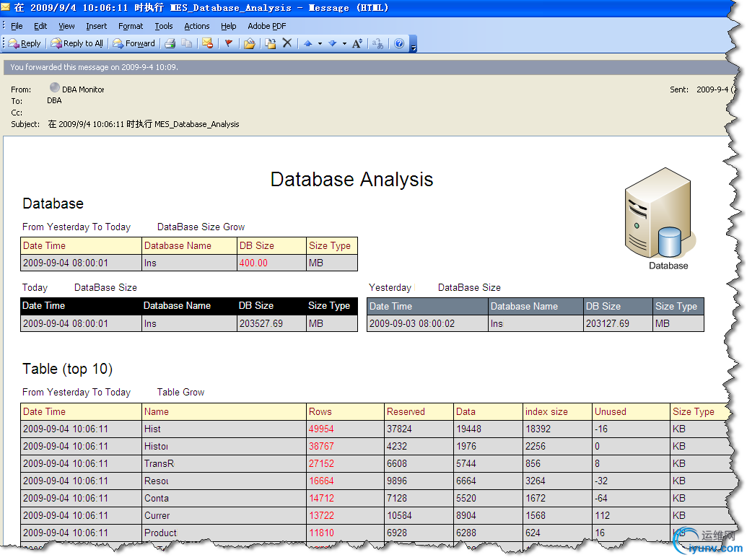747x560 pixels.
Task: Flag message with red follow-up flag
Action: click(229, 44)
